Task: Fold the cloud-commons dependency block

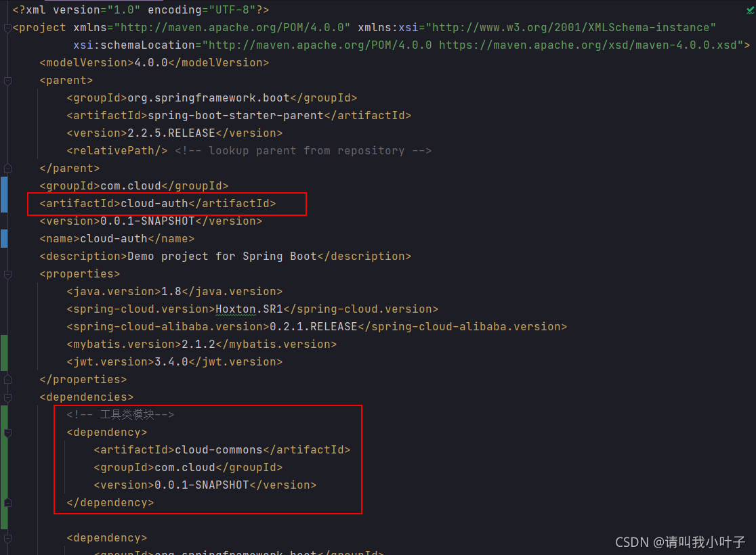Action: (7, 432)
